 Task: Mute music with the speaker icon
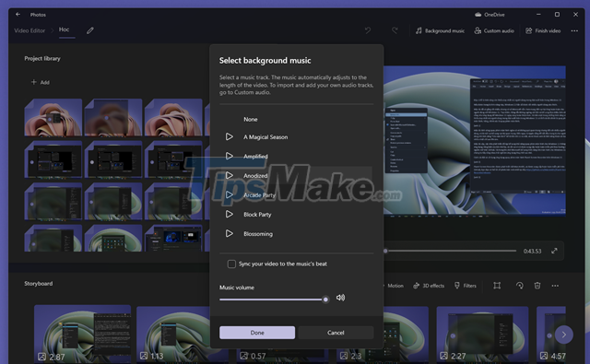[x=340, y=298]
